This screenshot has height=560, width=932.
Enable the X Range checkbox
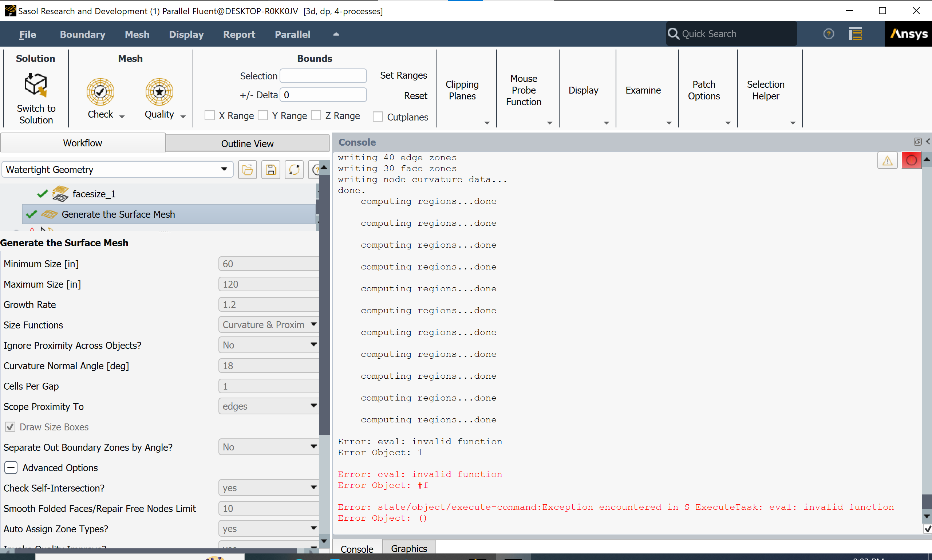pyautogui.click(x=209, y=115)
